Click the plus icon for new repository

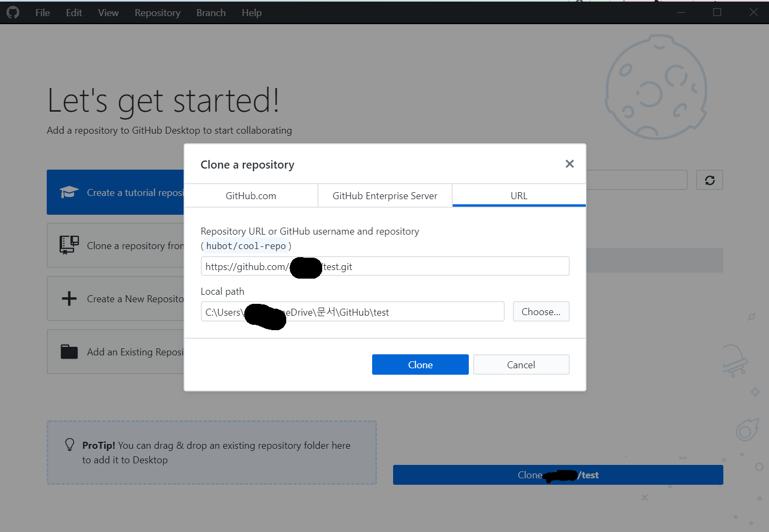click(69, 298)
